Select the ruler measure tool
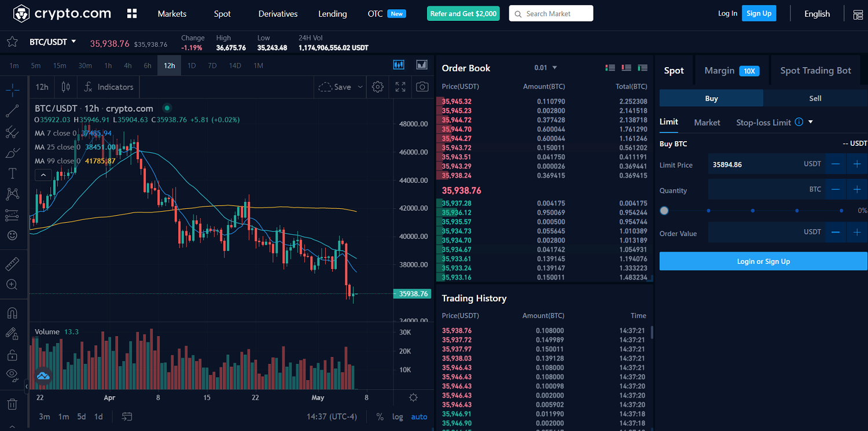 (x=12, y=264)
